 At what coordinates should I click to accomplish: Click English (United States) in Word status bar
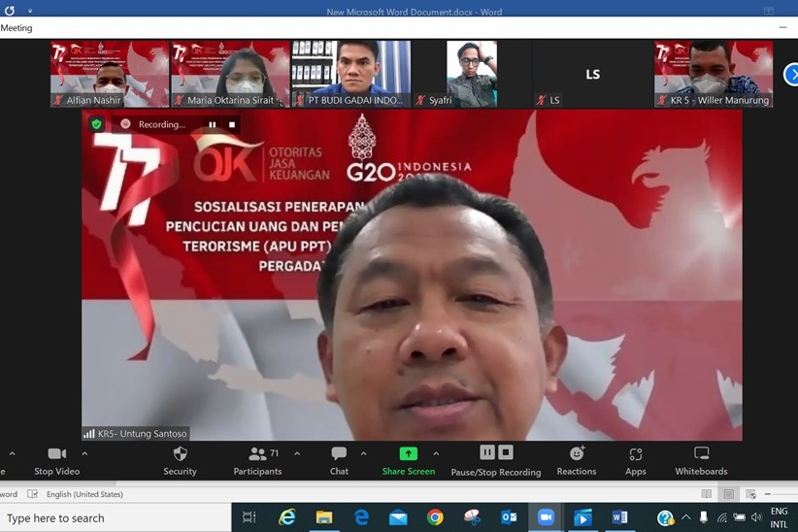pos(85,494)
